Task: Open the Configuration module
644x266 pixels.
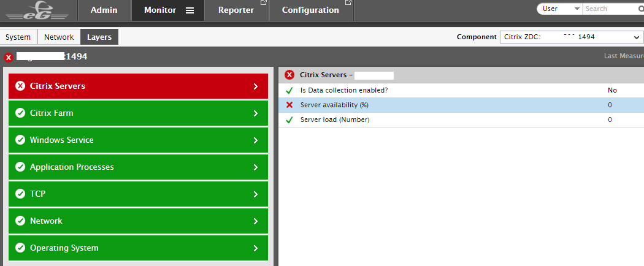Action: click(311, 10)
